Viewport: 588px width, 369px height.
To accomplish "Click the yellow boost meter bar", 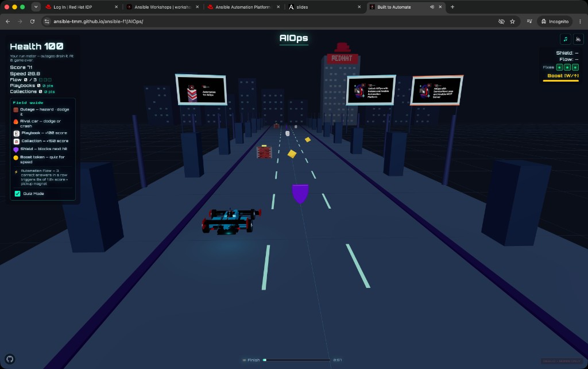I will pos(560,80).
